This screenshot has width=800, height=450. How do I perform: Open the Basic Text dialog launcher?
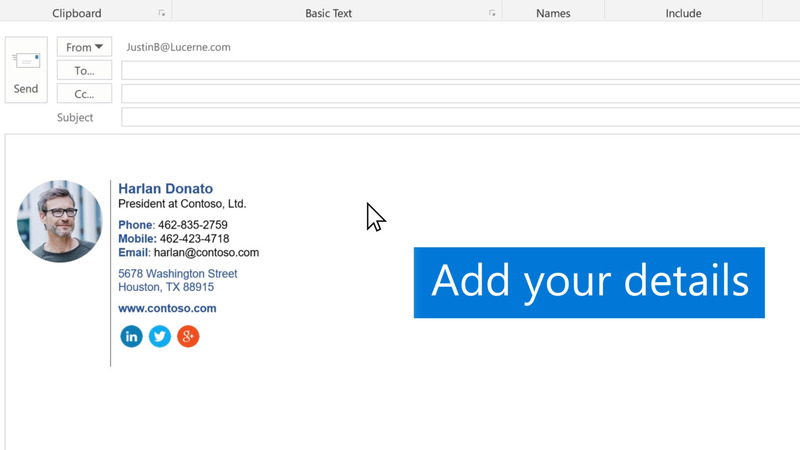pos(492,13)
